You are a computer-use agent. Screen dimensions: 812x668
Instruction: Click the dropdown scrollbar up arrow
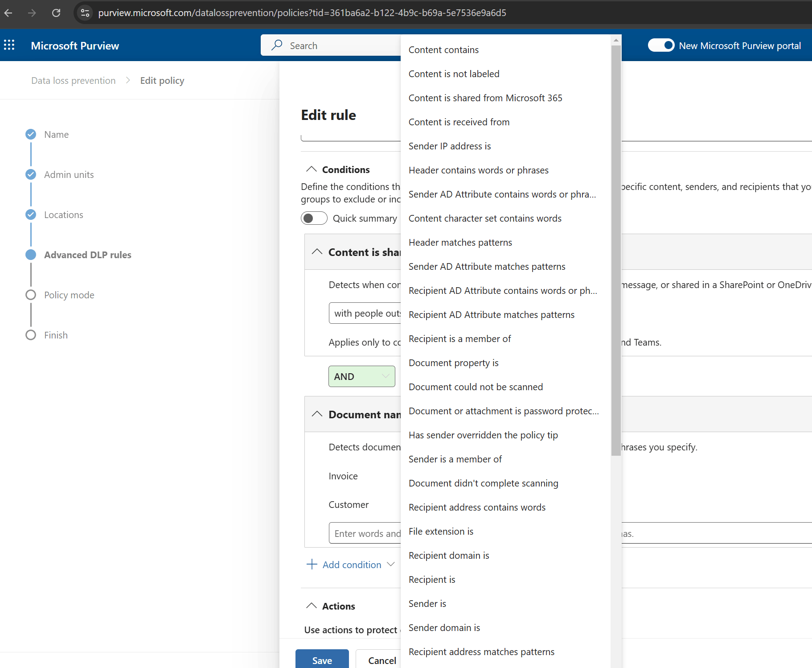(x=616, y=40)
